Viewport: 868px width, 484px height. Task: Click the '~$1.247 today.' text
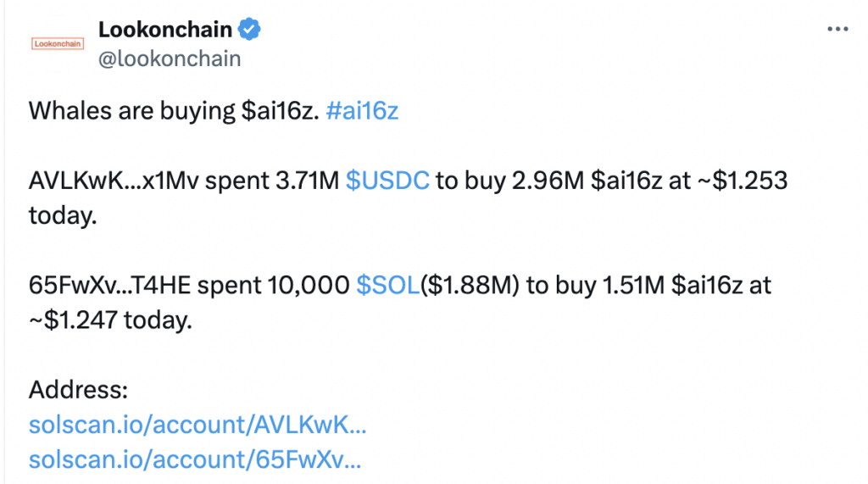tap(110, 320)
